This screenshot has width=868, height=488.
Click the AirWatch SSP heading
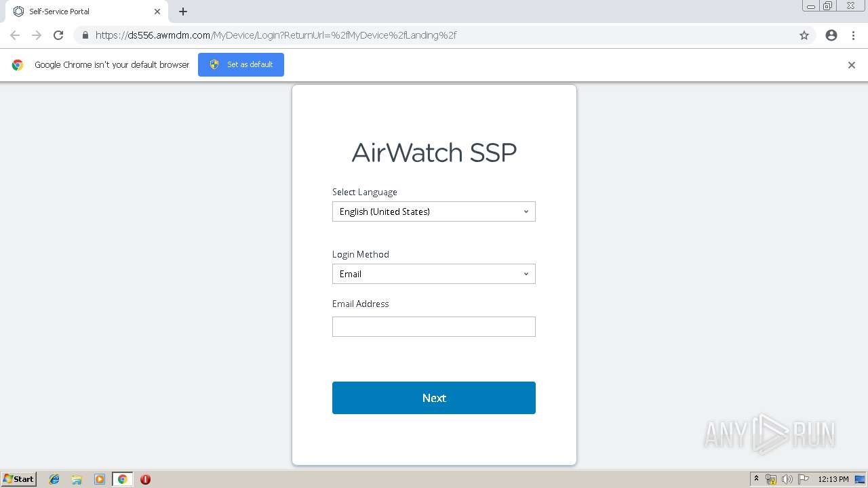[434, 152]
